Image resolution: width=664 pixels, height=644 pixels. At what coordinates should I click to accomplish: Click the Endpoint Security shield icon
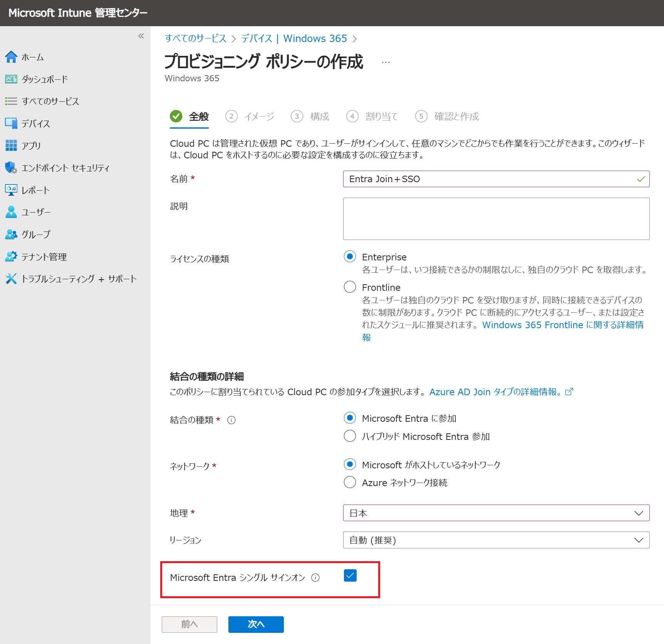pyautogui.click(x=11, y=168)
